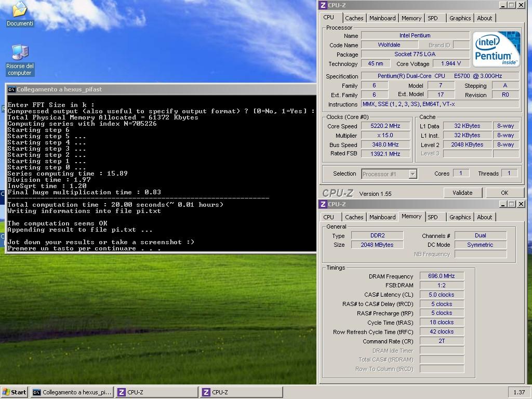Click the Instructions field listing MMX, SSE
This screenshot has height=399, width=532.
(440, 104)
